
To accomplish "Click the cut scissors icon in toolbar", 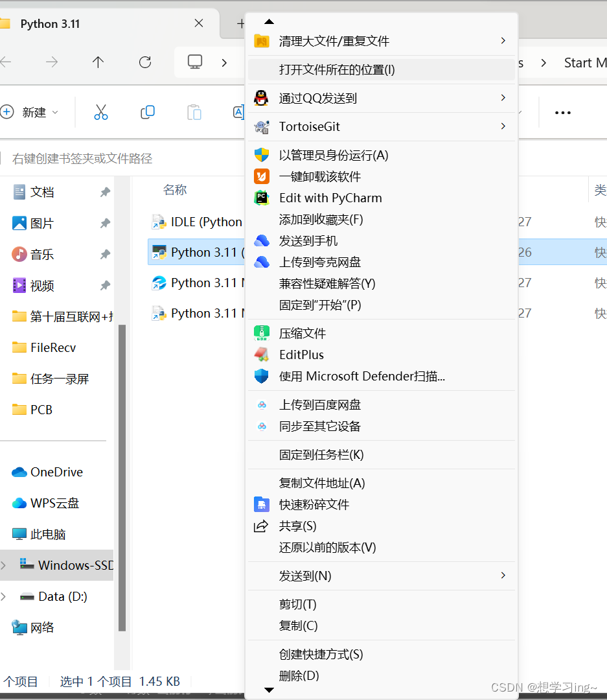I will tap(101, 112).
